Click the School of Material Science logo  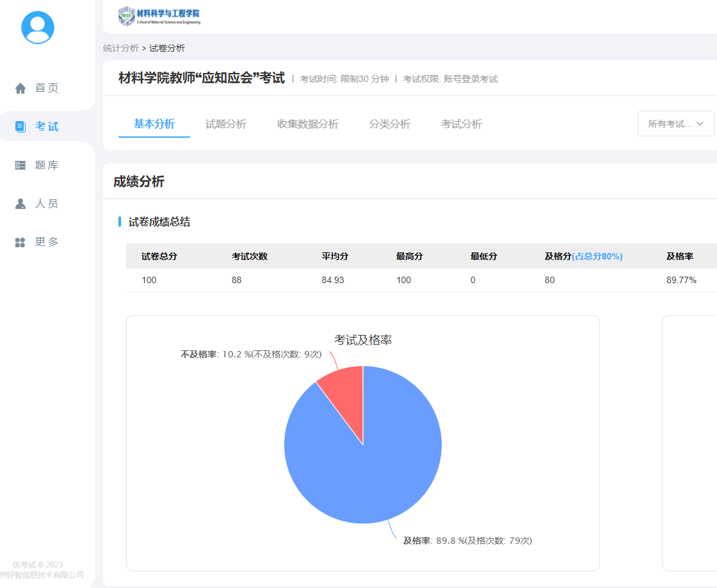(159, 16)
